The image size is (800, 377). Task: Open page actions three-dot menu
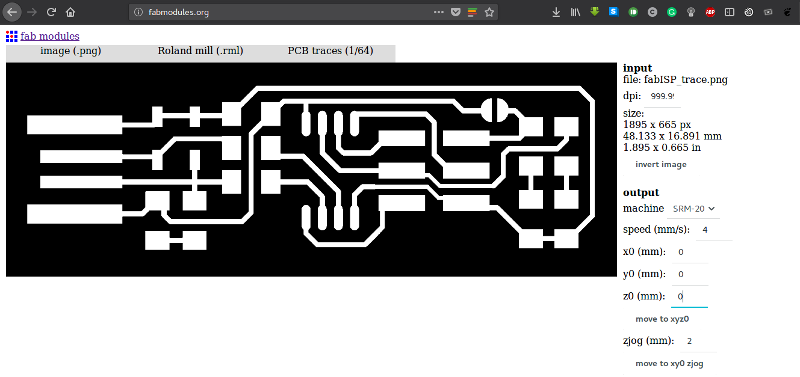coord(438,12)
